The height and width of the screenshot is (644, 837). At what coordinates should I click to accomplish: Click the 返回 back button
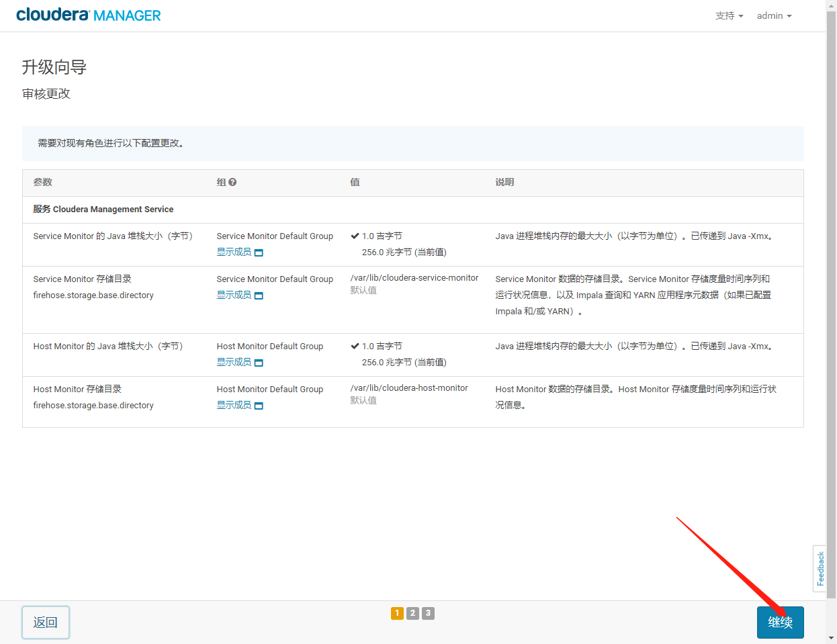click(x=46, y=623)
